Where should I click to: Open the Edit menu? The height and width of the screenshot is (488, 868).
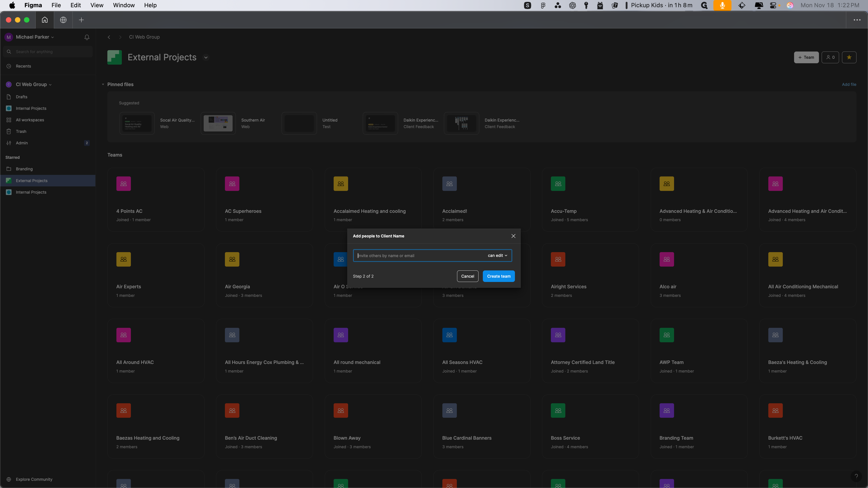pyautogui.click(x=75, y=5)
